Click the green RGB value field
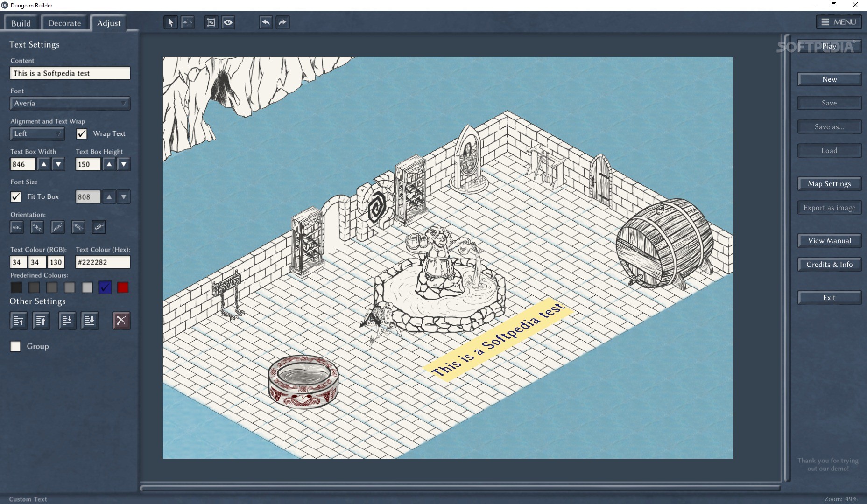The image size is (867, 504). pyautogui.click(x=37, y=262)
